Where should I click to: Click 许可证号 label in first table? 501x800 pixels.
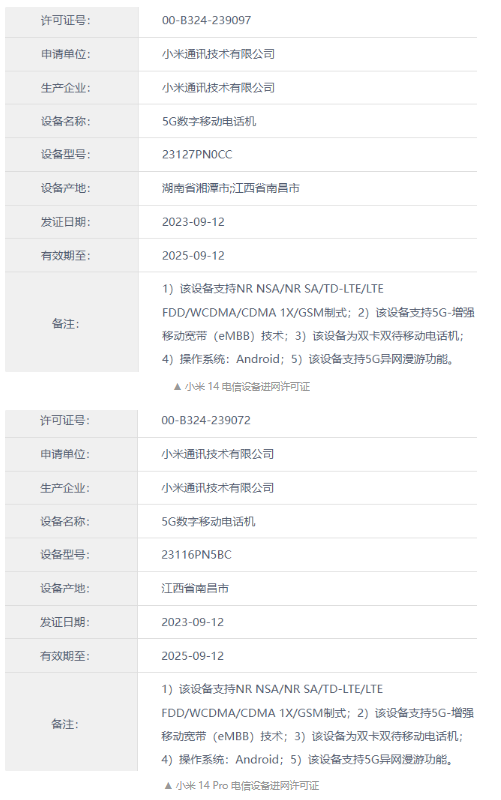coord(65,20)
